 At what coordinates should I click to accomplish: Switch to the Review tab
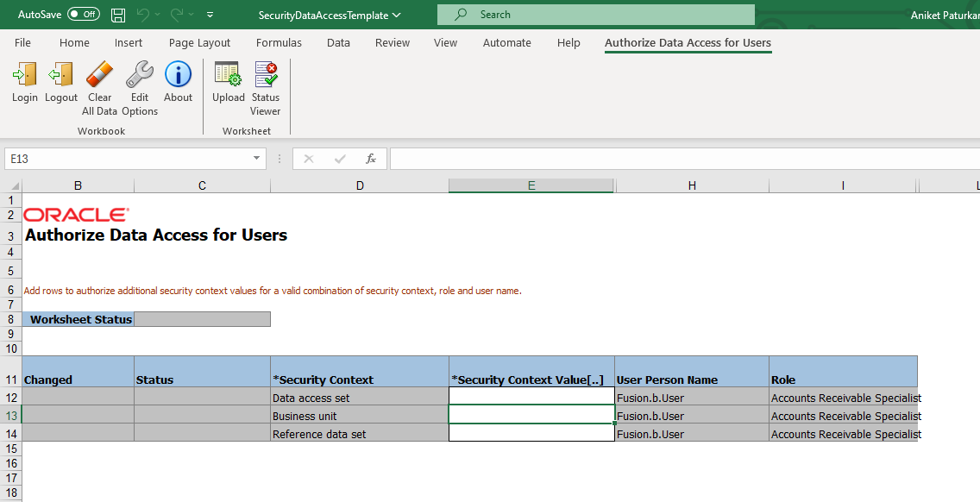pyautogui.click(x=393, y=42)
